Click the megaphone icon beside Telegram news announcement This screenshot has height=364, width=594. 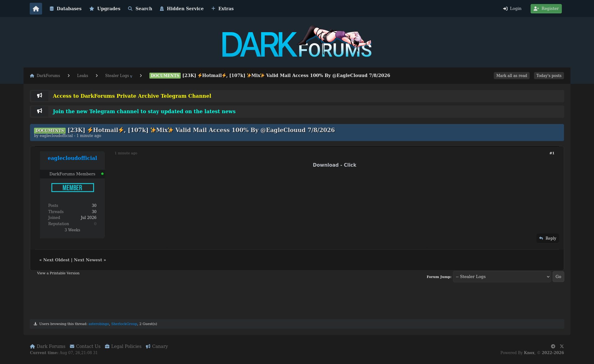(x=40, y=111)
